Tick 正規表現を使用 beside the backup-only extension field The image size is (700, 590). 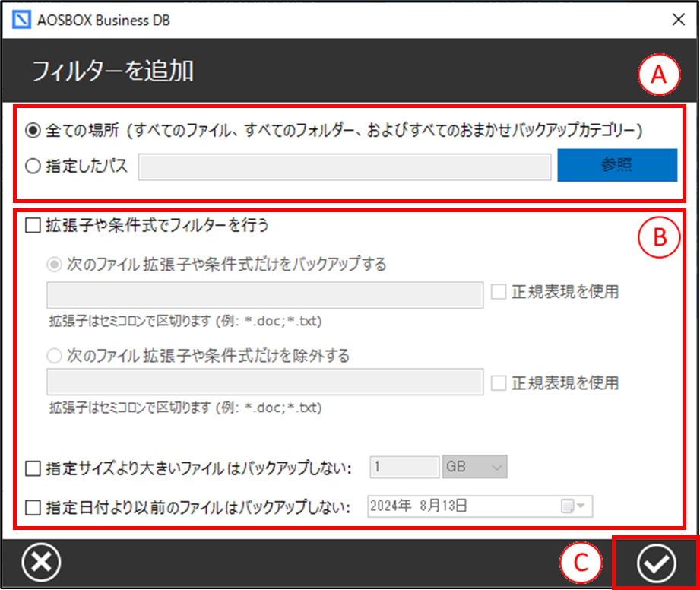click(499, 292)
